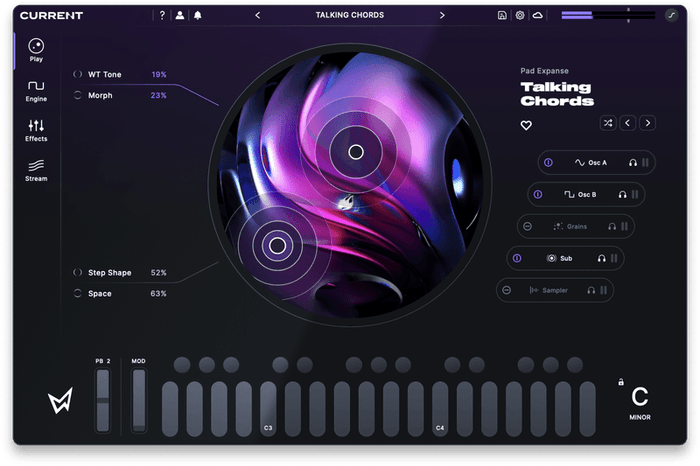
Task: Go to next preset in top bar
Action: [x=442, y=15]
